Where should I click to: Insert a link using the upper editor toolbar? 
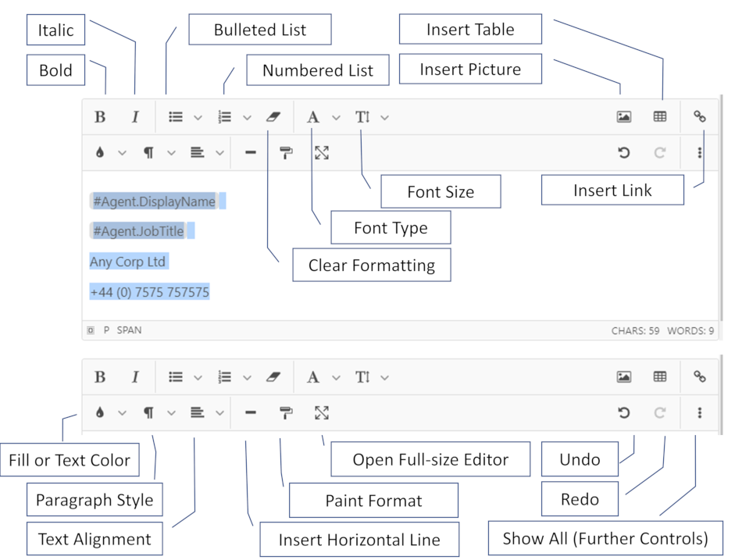pos(699,116)
